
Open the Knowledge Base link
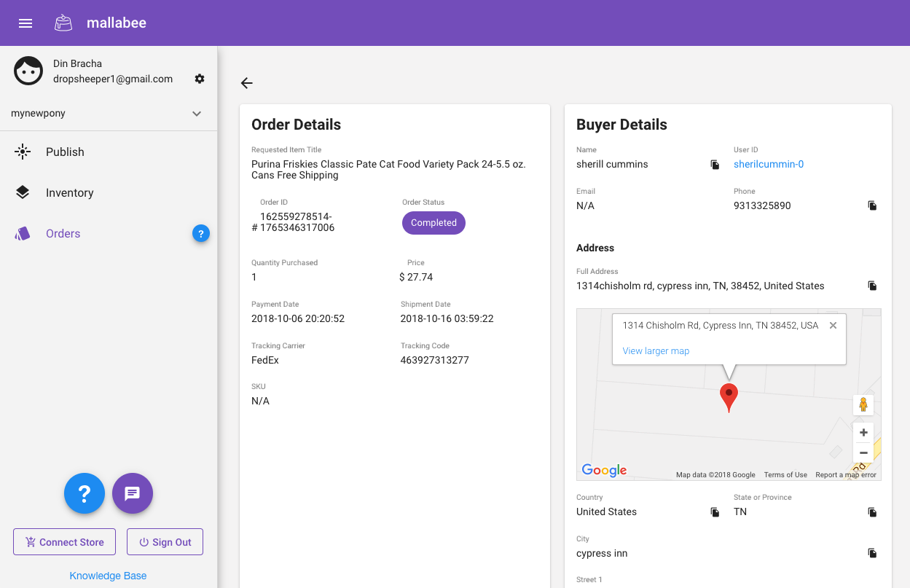pos(108,576)
